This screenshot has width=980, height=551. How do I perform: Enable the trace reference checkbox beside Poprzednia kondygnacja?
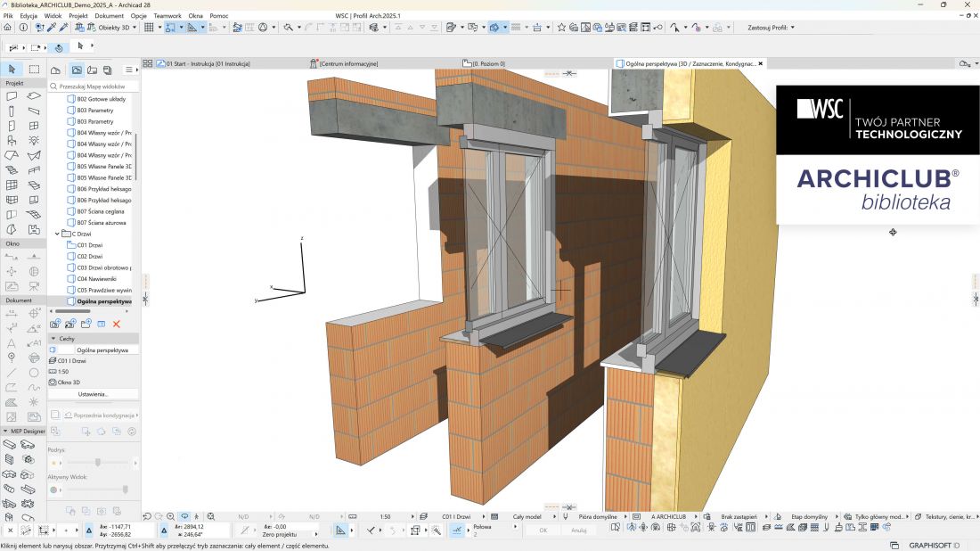(x=55, y=415)
